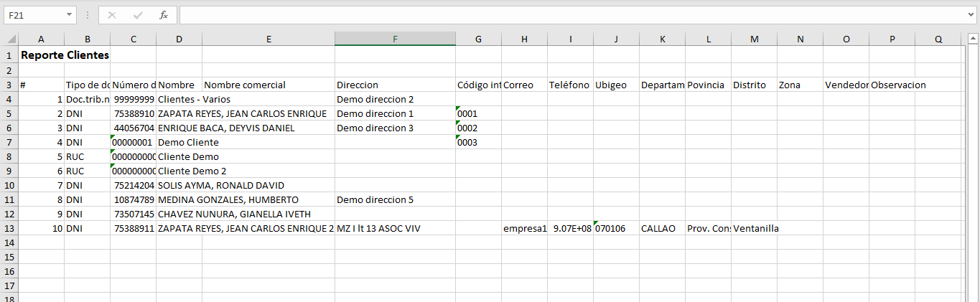Select column E header

coord(269,39)
